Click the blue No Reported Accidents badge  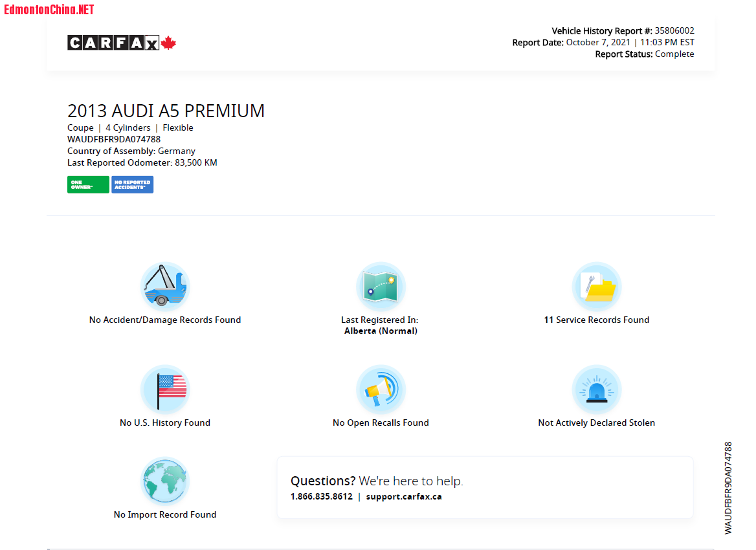133,184
